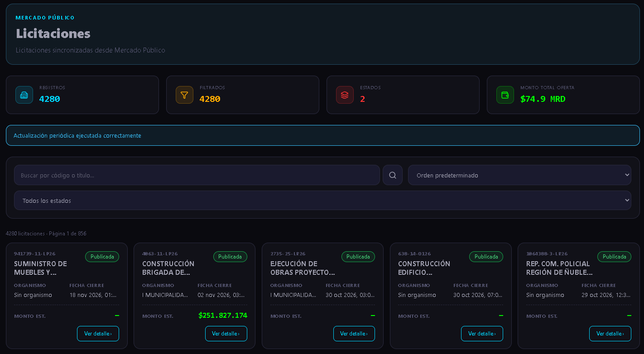
Task: Click Publicada badge on CONSTRUCCIÓN BRIGADA card
Action: [230, 257]
